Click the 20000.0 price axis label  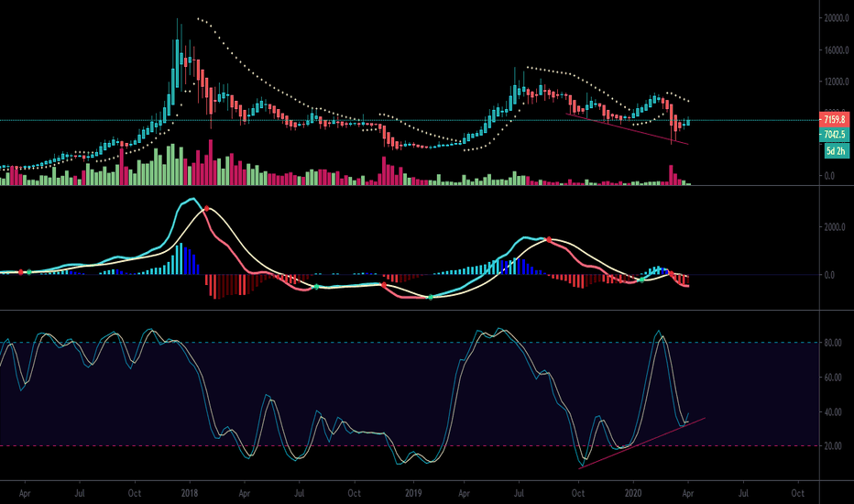click(836, 18)
